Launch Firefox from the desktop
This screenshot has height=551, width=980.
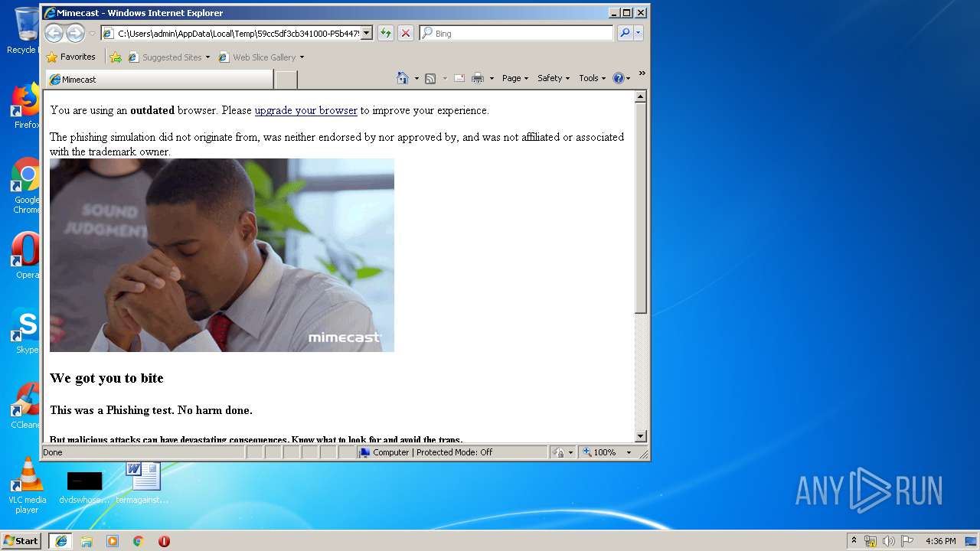26,106
